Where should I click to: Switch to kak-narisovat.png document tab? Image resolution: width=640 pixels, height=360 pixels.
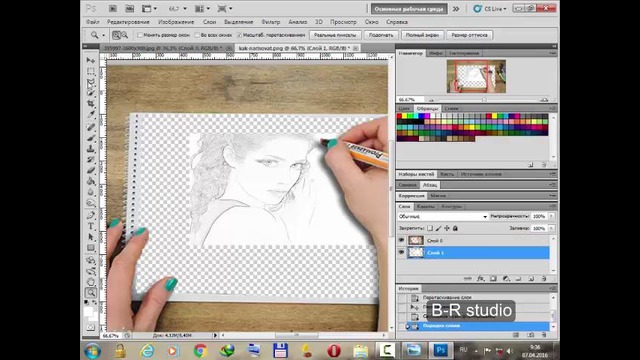tap(298, 48)
